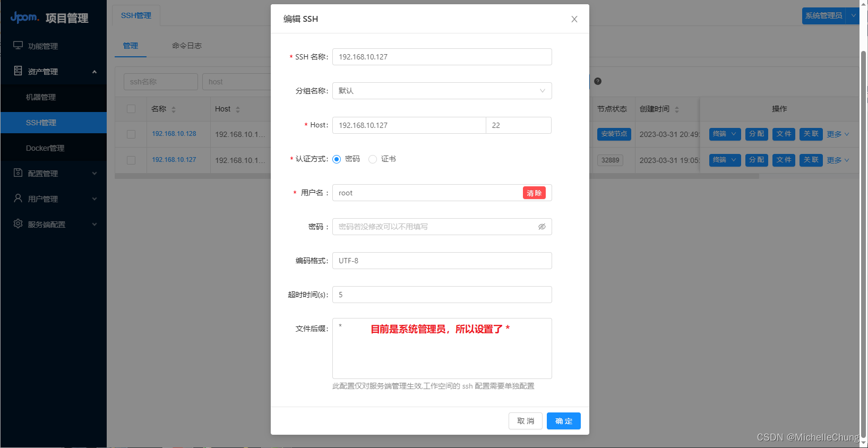Sort by Host column arrows
Viewport: 868px width, 448px height.
click(x=238, y=109)
